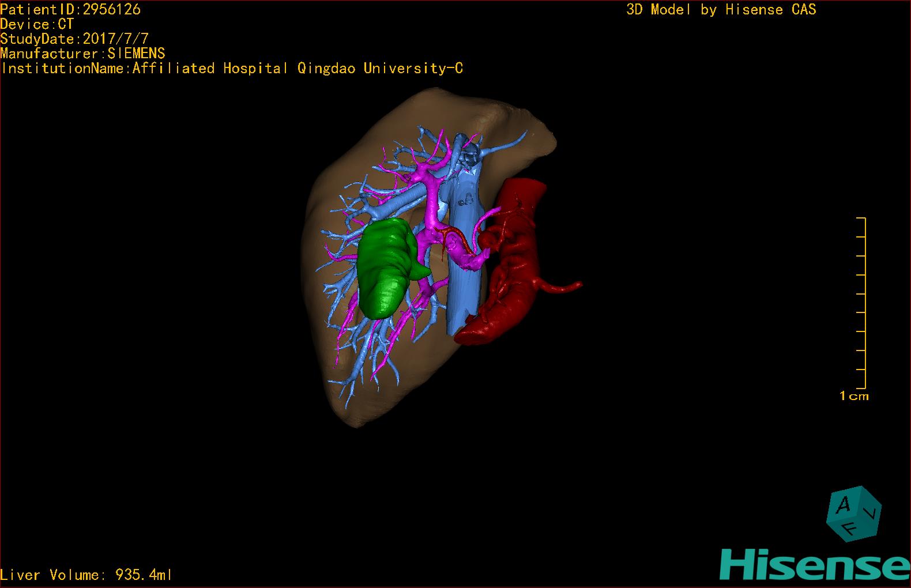
Task: Click the magenta portal vein trunk
Action: tap(430, 208)
